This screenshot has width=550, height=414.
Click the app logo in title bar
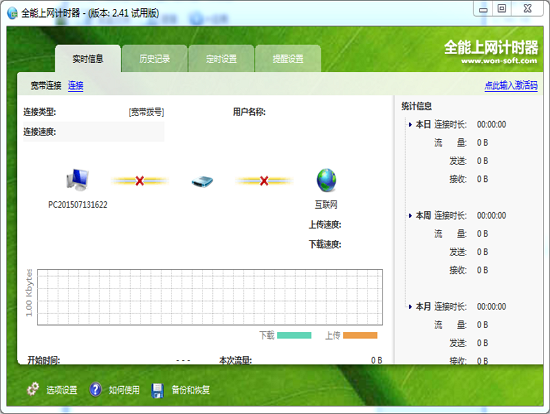[x=12, y=13]
